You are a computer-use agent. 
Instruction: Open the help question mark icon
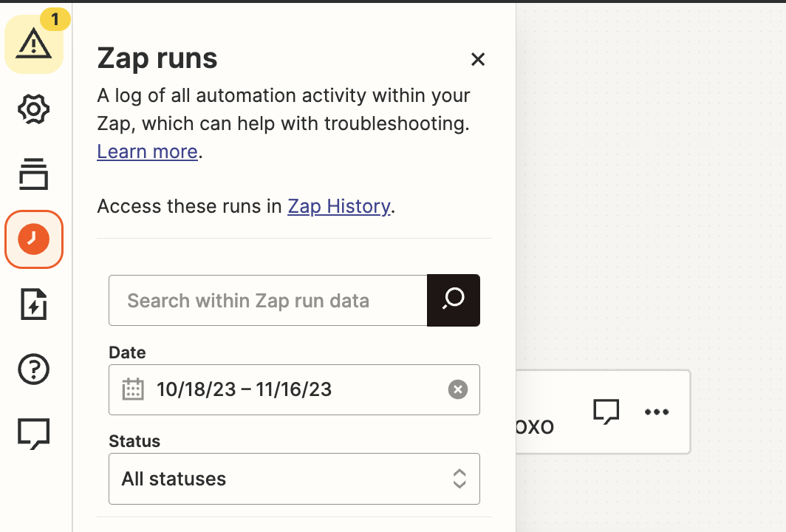[33, 369]
